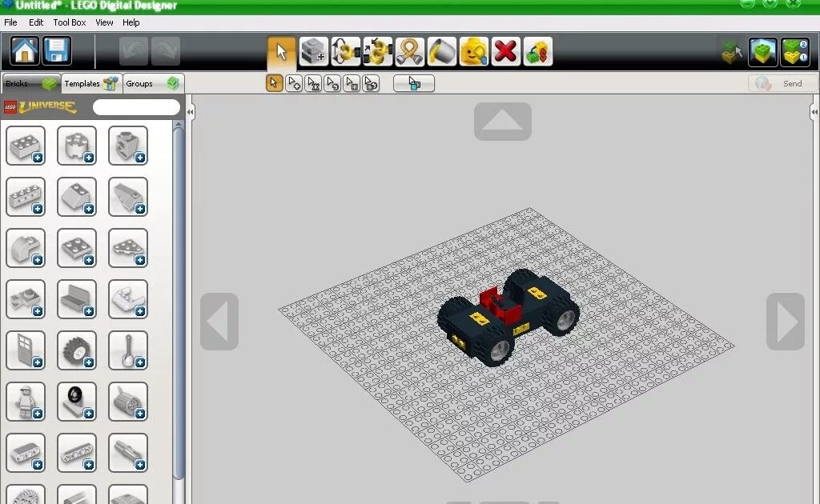The width and height of the screenshot is (820, 504).
Task: Go to the Home welcome screen
Action: 25,50
